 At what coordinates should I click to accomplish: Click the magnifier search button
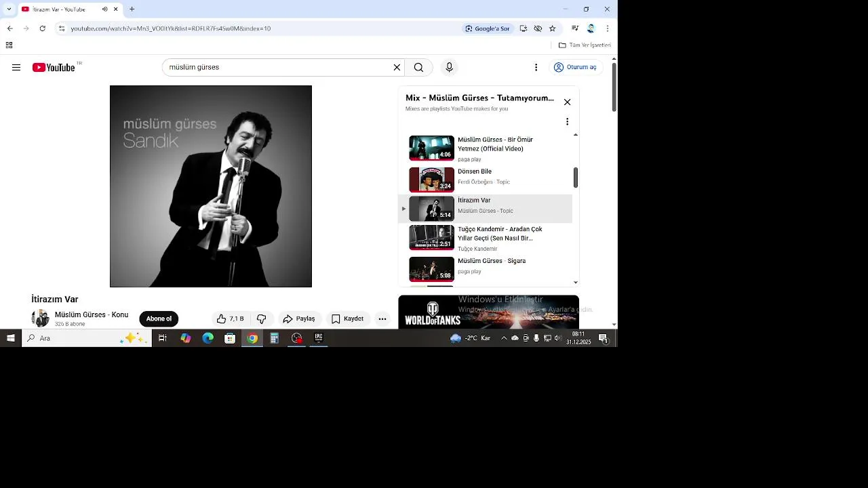[x=418, y=67]
